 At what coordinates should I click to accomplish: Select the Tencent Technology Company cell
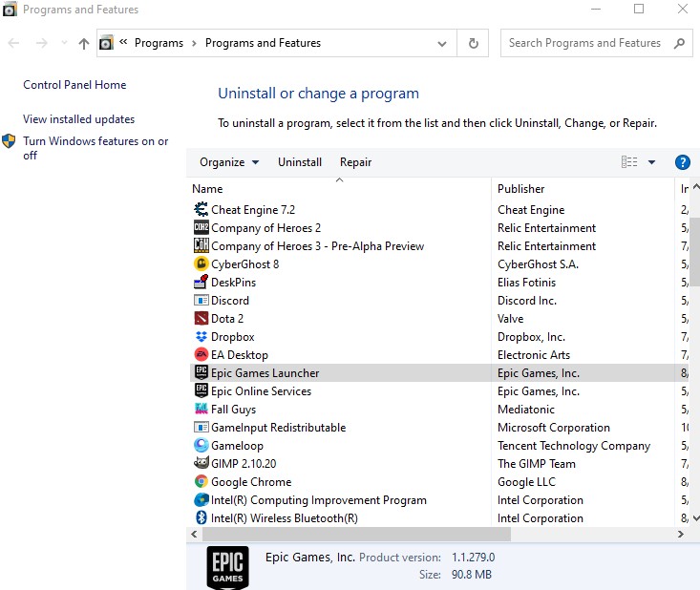574,446
